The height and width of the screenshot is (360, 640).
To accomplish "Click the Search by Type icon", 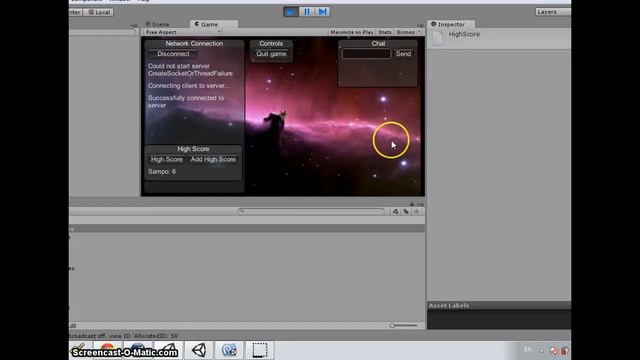I will (x=396, y=211).
